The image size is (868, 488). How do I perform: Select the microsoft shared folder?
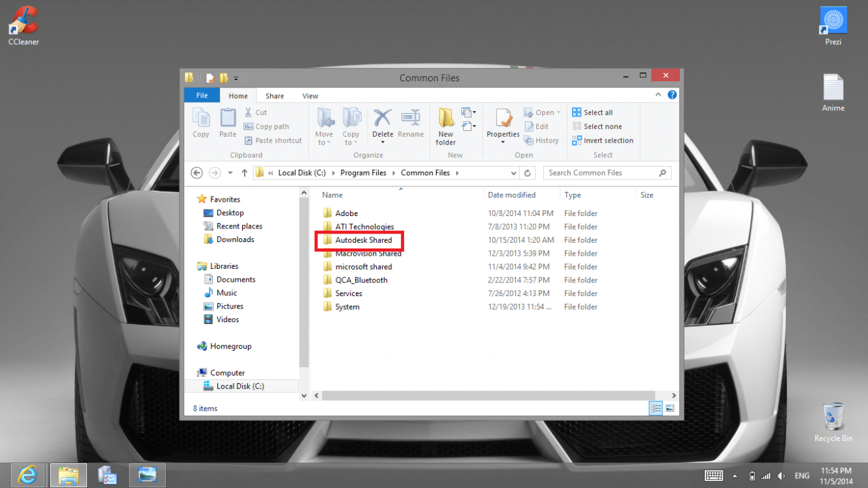pos(357,267)
